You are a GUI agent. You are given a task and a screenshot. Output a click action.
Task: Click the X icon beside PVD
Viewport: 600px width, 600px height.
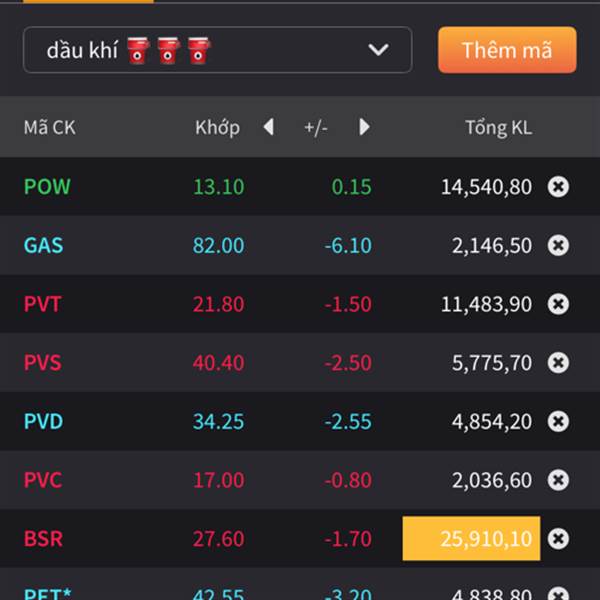click(558, 421)
